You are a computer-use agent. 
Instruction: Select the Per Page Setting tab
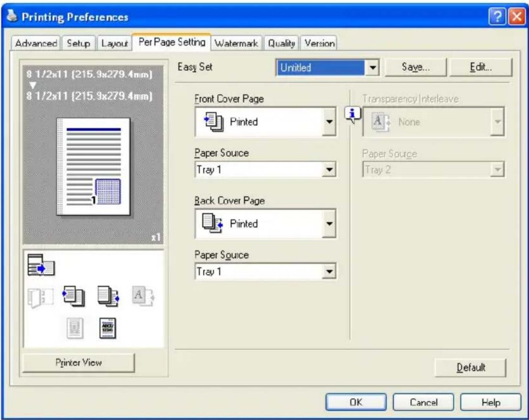point(172,42)
